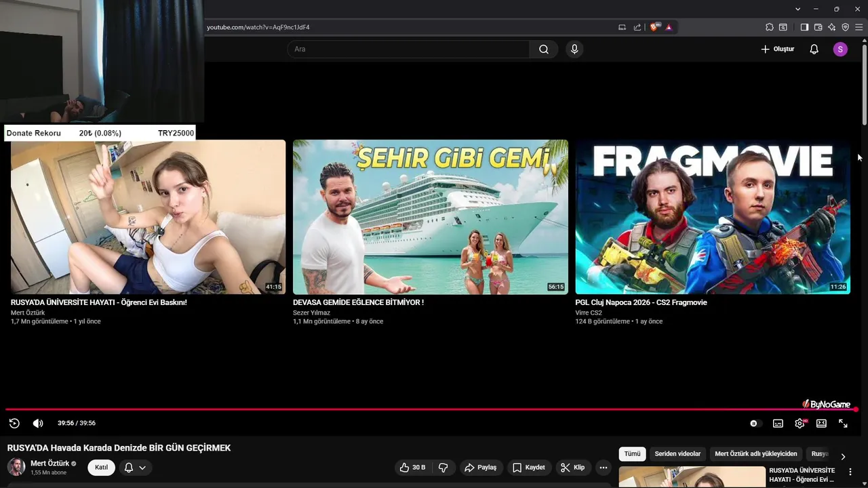Screen dimensions: 868x488
Task: Click the browser address bar URL
Action: (x=258, y=27)
